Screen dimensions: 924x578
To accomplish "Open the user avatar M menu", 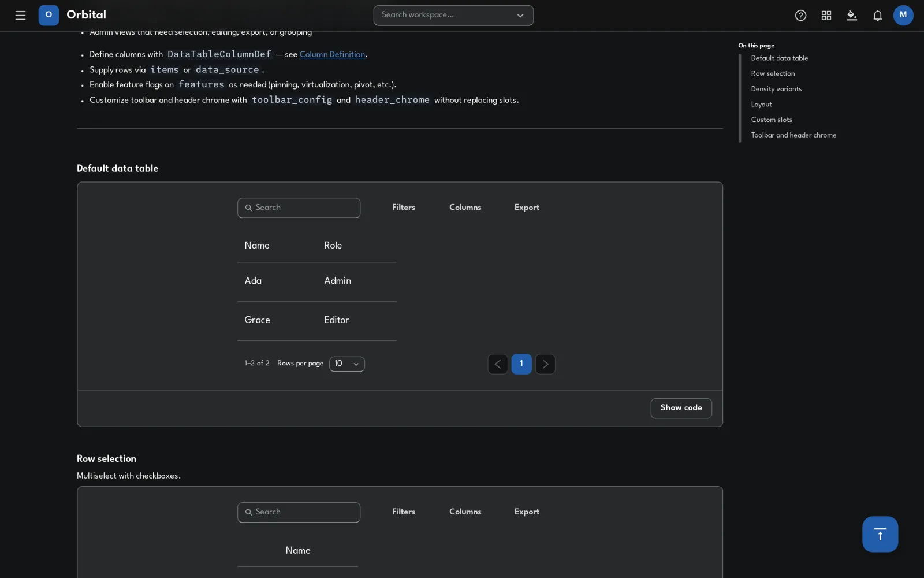I will 903,15.
